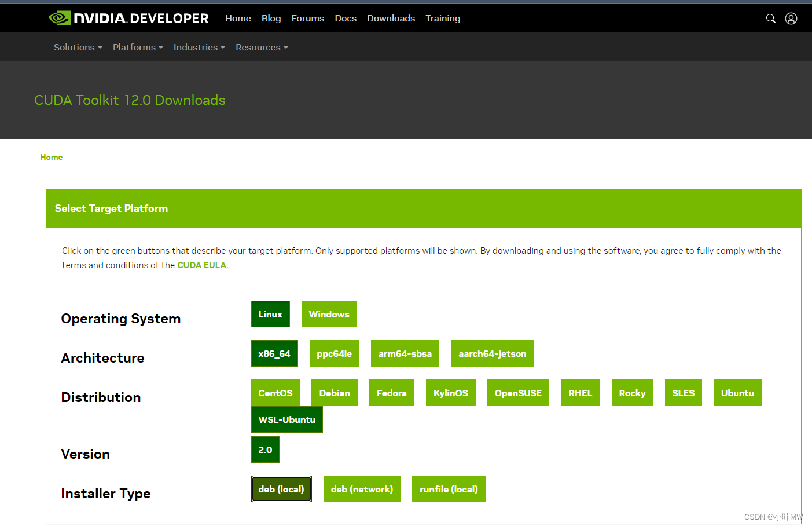This screenshot has width=812, height=526.
Task: Choose SLES distribution
Action: point(684,393)
